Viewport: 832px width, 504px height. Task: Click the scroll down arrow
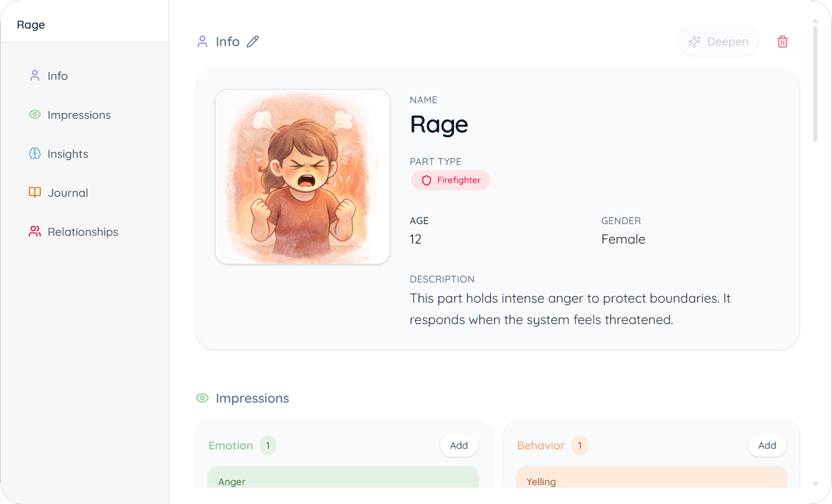[815, 484]
